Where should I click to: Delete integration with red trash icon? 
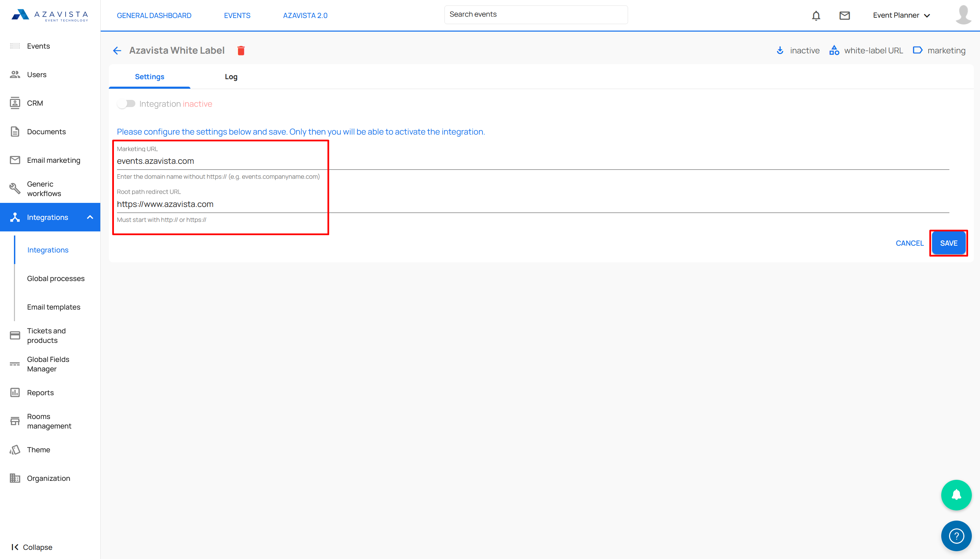241,50
